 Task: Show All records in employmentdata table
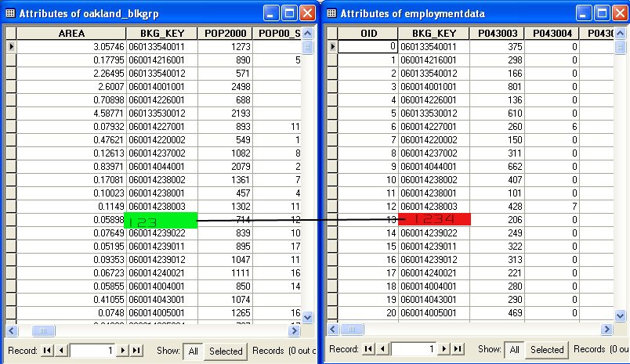514,350
